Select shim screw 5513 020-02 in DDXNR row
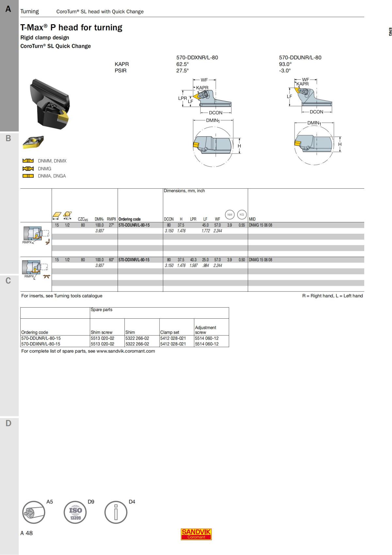This screenshot has width=392, height=555. click(x=103, y=344)
